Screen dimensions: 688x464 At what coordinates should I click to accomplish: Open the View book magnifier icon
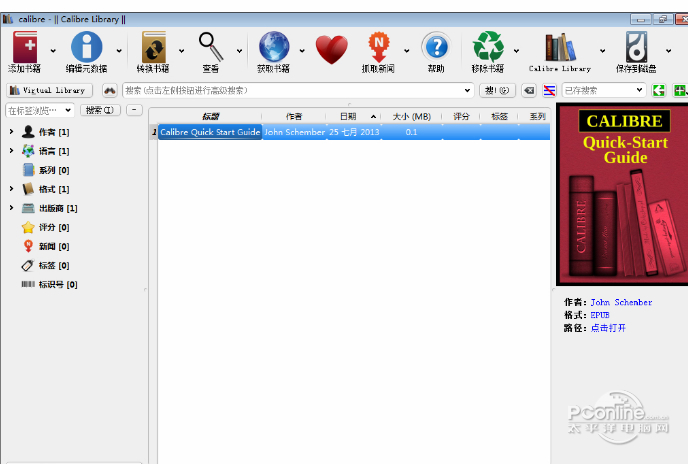pos(211,46)
